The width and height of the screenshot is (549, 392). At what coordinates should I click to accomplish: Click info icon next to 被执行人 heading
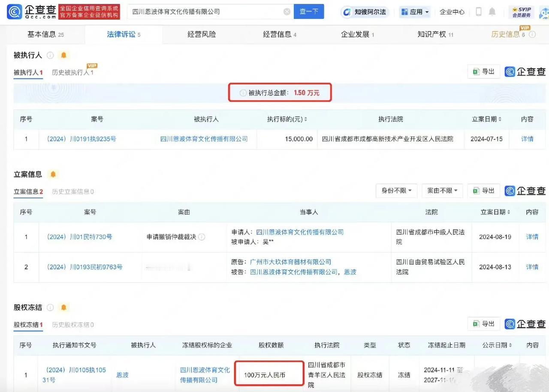point(50,55)
